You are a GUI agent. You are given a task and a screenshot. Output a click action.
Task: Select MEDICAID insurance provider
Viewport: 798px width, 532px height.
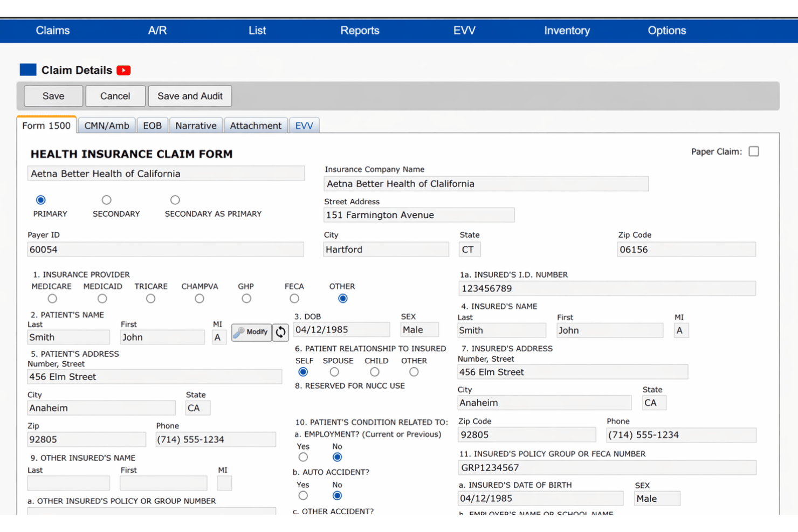point(102,299)
